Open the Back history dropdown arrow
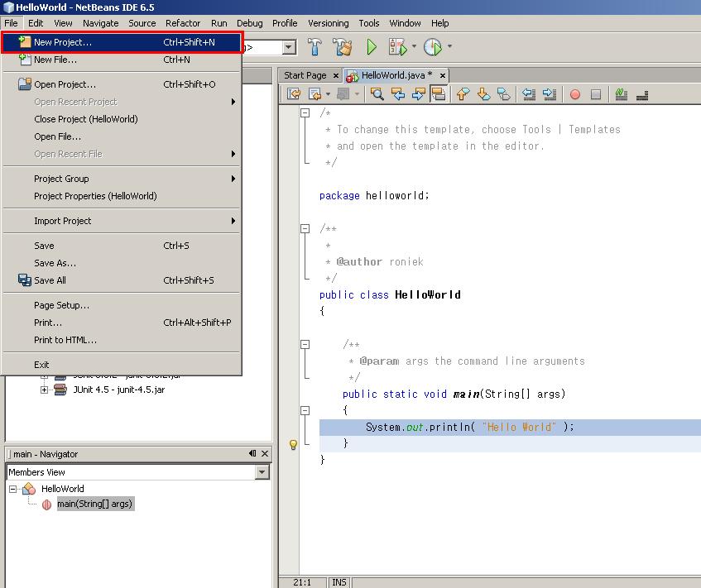Screen dimensions: 701x588 click(328, 93)
